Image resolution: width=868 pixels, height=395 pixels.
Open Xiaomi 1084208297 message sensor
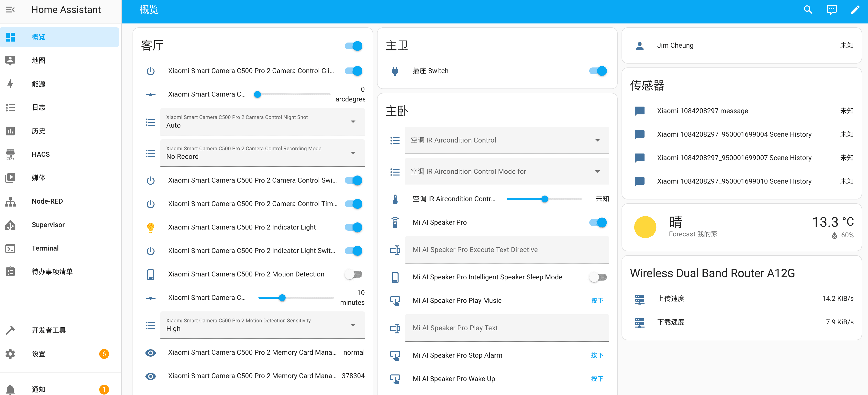(x=742, y=111)
